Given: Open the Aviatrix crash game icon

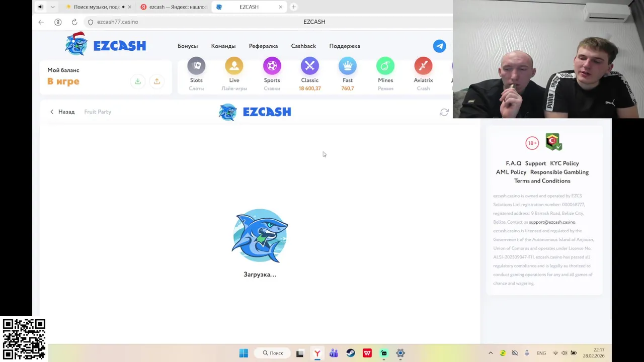Looking at the screenshot, I should point(423,66).
